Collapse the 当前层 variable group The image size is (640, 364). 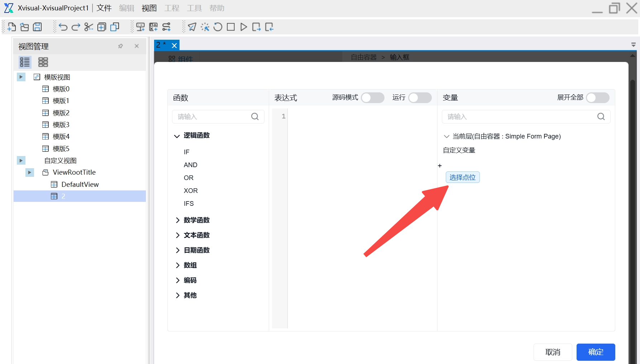tap(446, 136)
